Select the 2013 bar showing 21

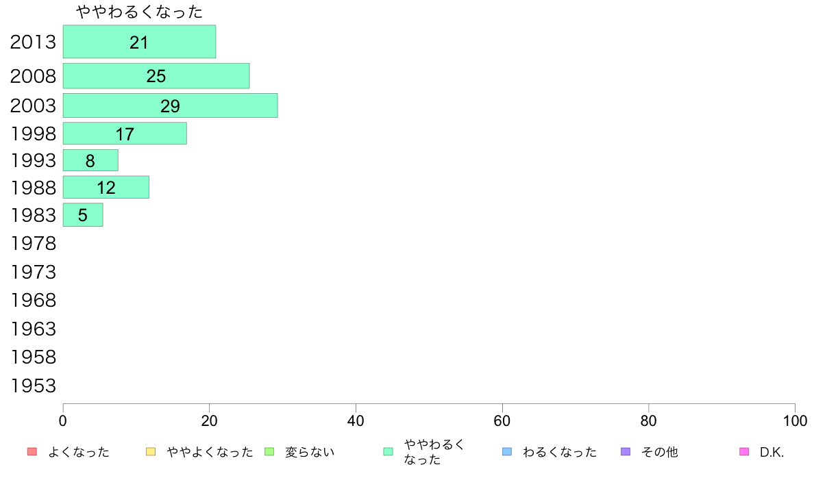[139, 42]
